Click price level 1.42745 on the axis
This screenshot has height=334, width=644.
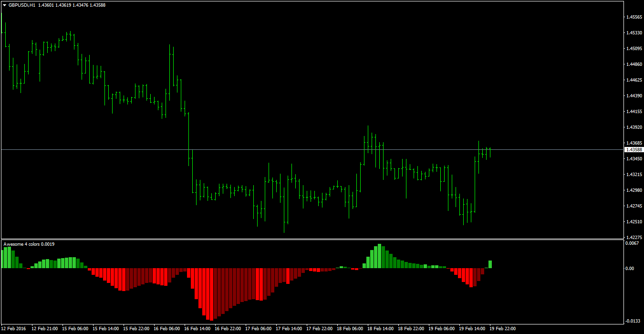634,206
